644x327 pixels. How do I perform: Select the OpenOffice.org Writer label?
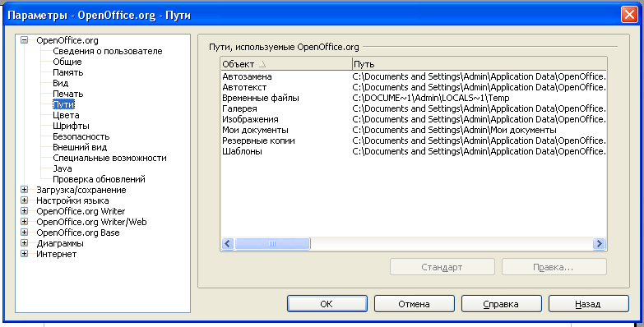(x=81, y=211)
